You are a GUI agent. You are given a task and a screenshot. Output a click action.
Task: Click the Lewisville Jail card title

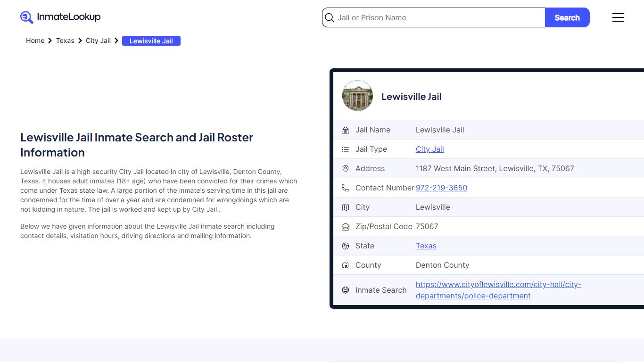tap(412, 97)
